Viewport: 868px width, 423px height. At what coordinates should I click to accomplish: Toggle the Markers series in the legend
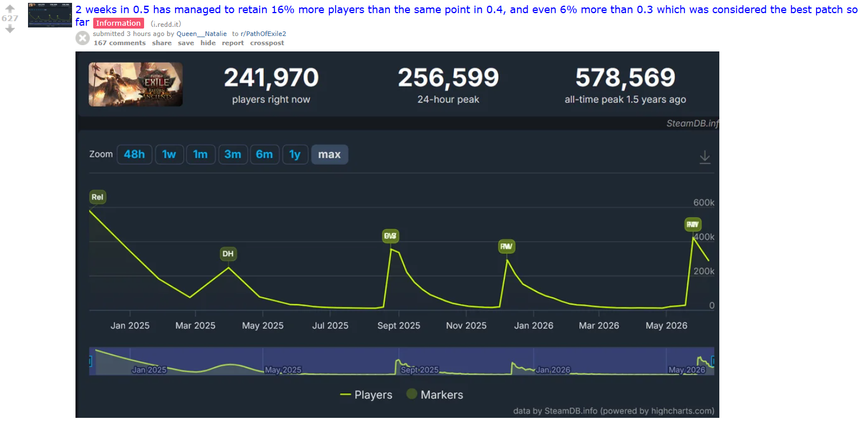click(435, 394)
